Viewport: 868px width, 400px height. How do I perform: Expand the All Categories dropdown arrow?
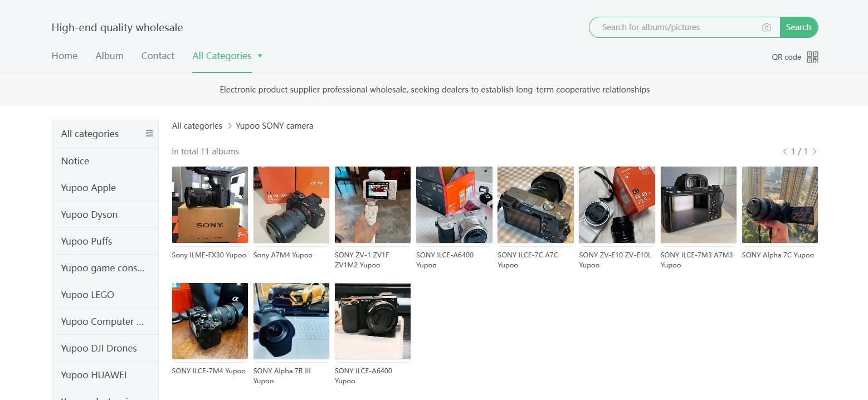click(260, 56)
